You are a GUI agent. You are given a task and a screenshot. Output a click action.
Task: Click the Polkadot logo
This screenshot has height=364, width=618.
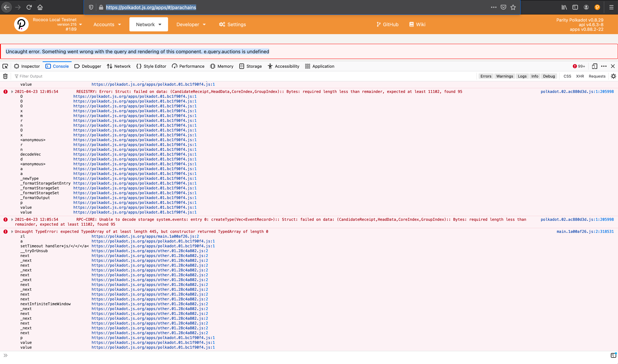pyautogui.click(x=21, y=24)
